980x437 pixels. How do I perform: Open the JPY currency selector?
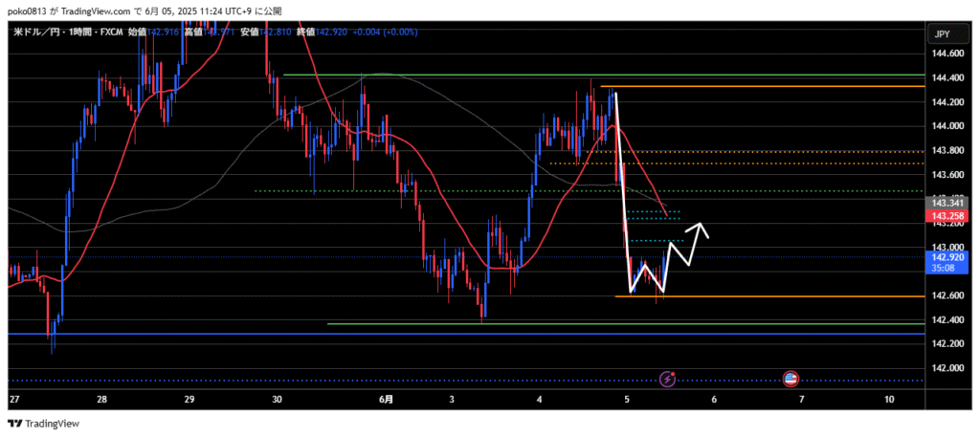(x=942, y=33)
